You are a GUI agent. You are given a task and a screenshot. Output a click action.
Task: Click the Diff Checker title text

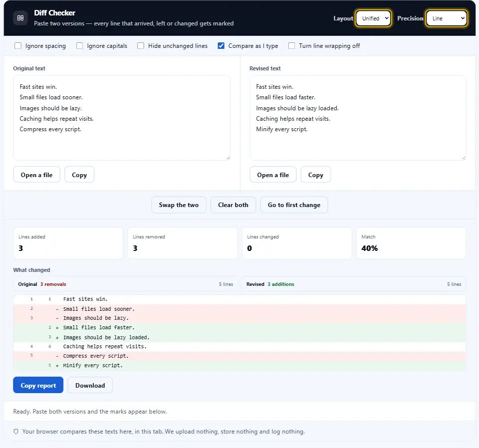pyautogui.click(x=55, y=13)
